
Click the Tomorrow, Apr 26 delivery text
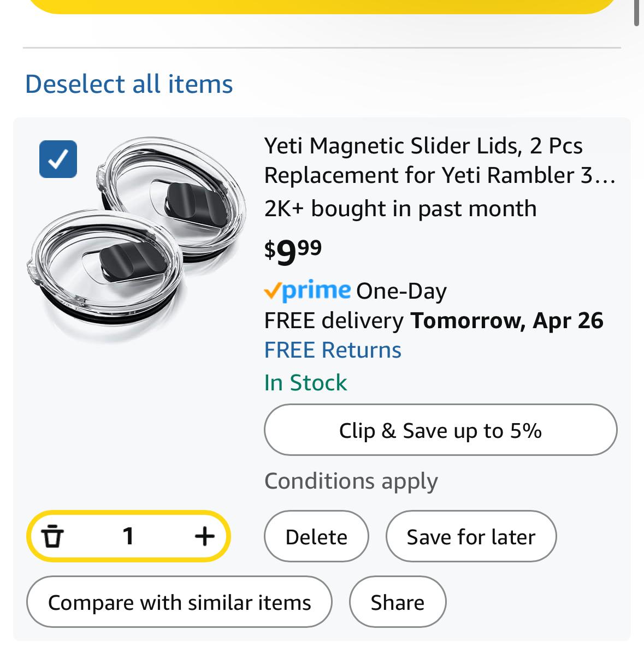pyautogui.click(x=506, y=320)
